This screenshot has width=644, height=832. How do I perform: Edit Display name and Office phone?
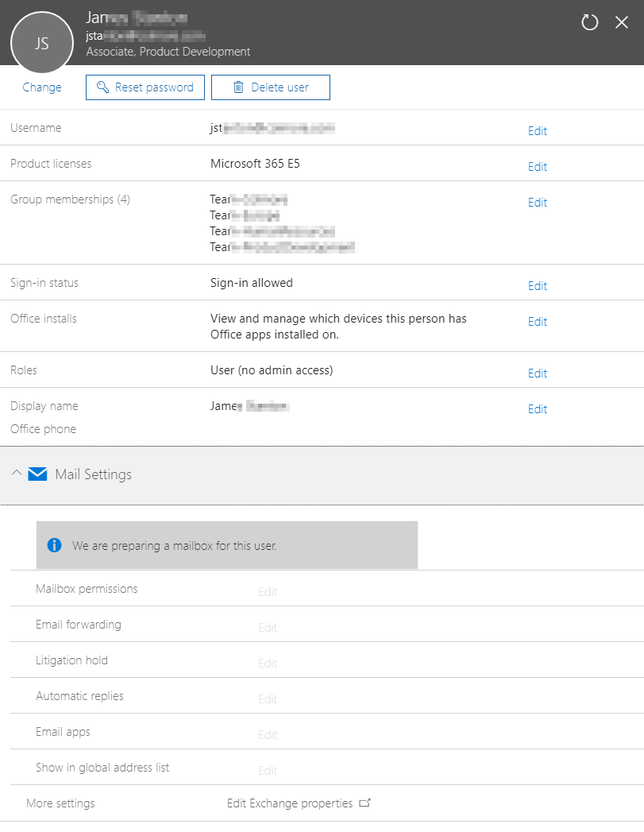point(538,409)
